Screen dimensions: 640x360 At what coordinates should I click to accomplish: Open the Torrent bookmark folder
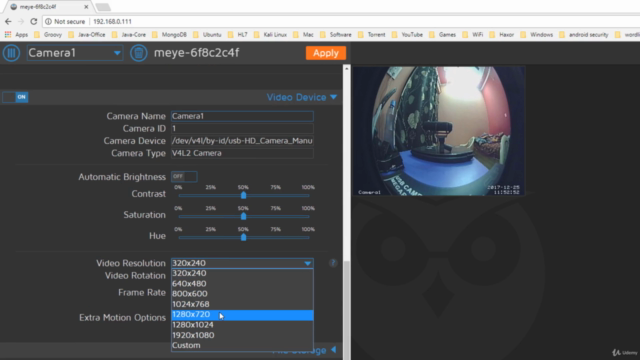(x=372, y=35)
